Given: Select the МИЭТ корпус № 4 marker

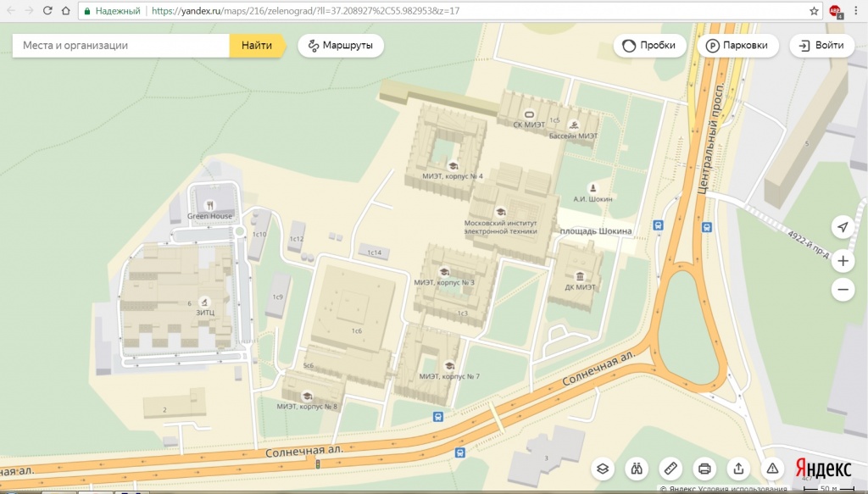Looking at the screenshot, I should [453, 166].
